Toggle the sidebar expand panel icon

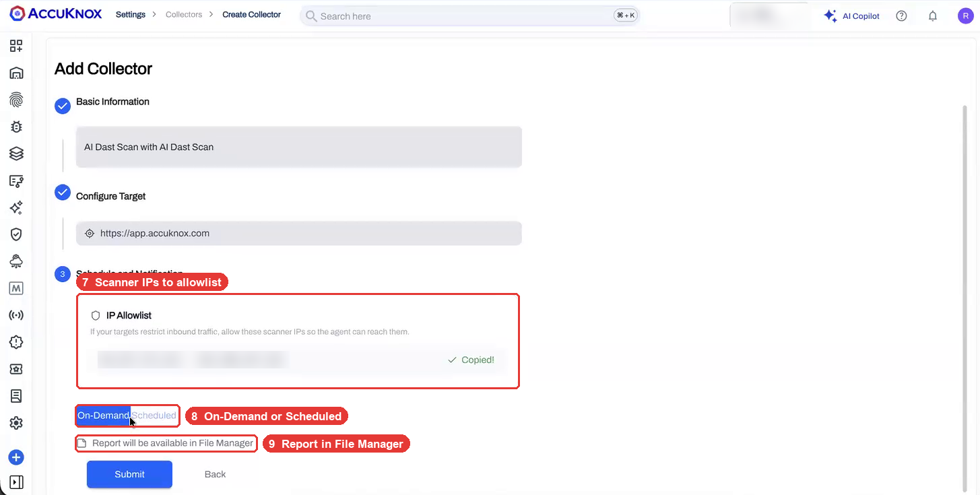[16, 482]
